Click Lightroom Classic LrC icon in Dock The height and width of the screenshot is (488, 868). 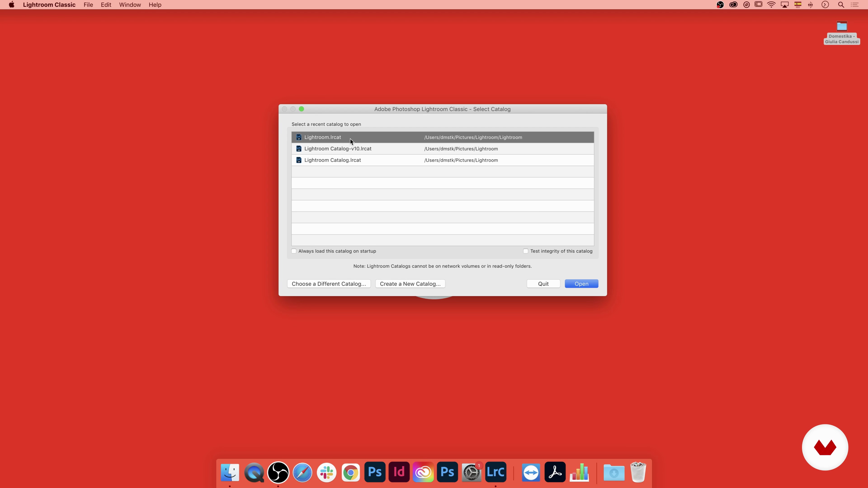point(496,472)
